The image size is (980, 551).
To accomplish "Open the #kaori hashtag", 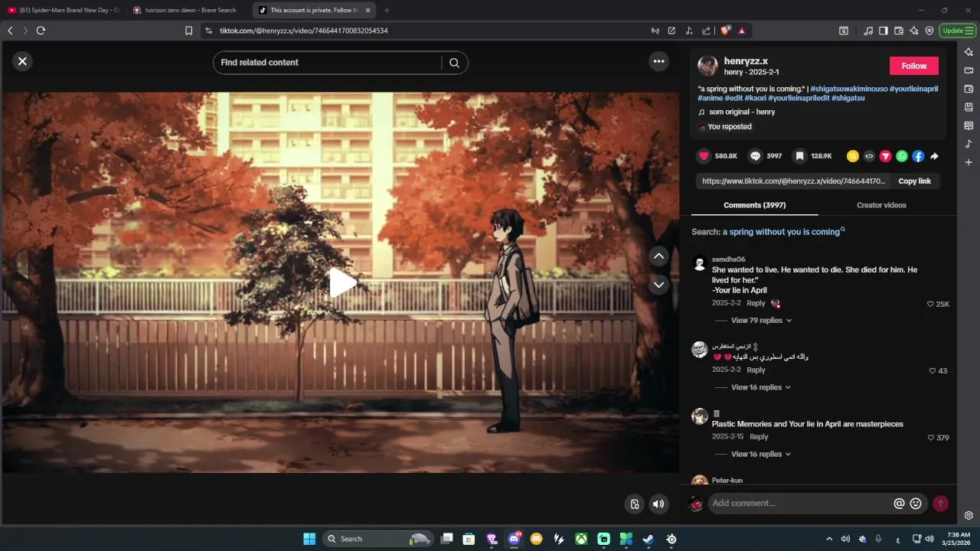I will (755, 98).
